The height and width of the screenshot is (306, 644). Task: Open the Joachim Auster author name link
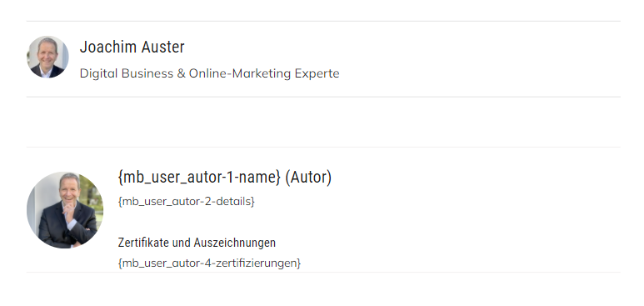pos(132,47)
